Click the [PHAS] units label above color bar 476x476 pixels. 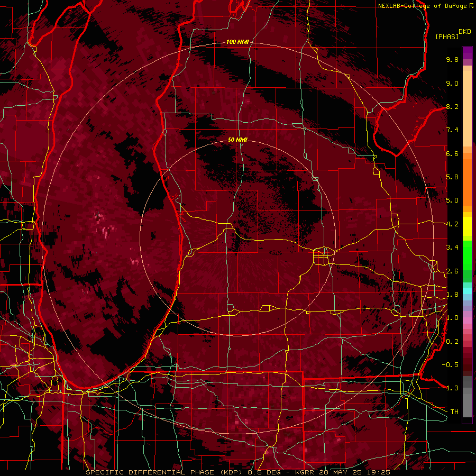[x=447, y=36]
